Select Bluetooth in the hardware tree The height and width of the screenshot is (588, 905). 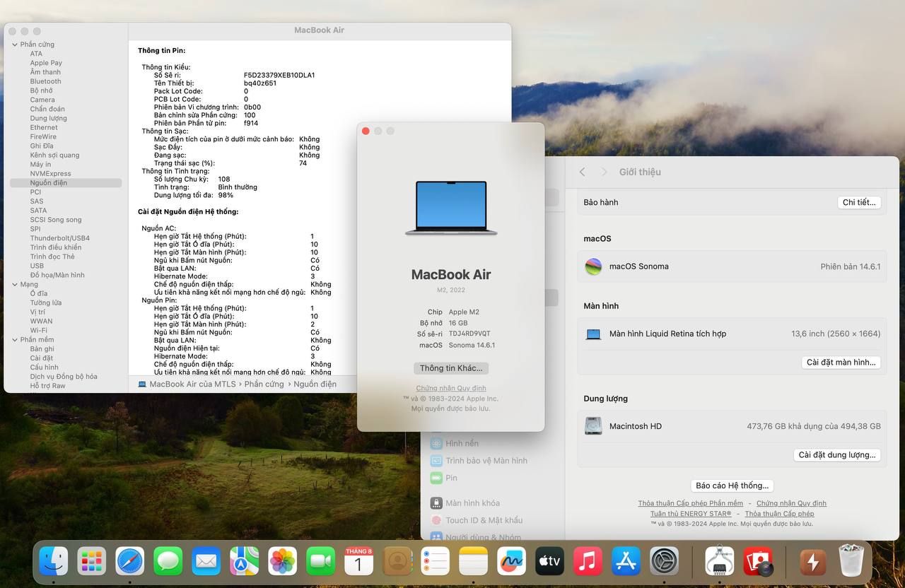click(45, 81)
